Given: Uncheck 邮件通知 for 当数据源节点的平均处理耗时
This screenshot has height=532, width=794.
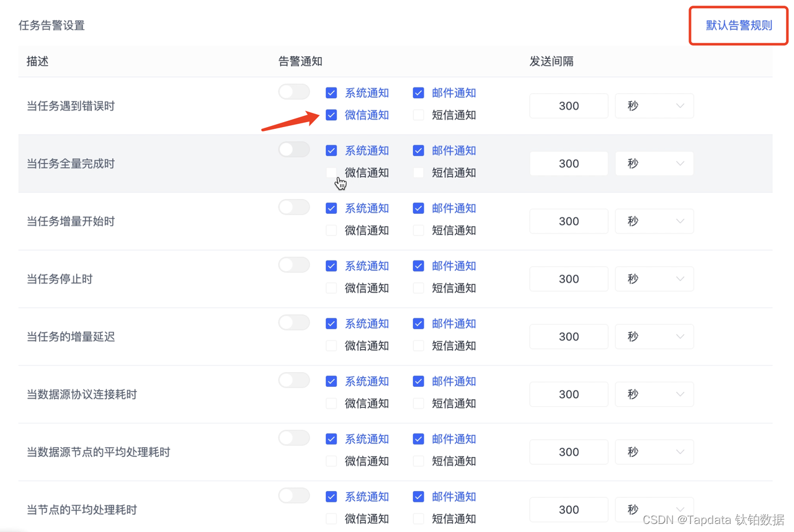Looking at the screenshot, I should click(419, 439).
